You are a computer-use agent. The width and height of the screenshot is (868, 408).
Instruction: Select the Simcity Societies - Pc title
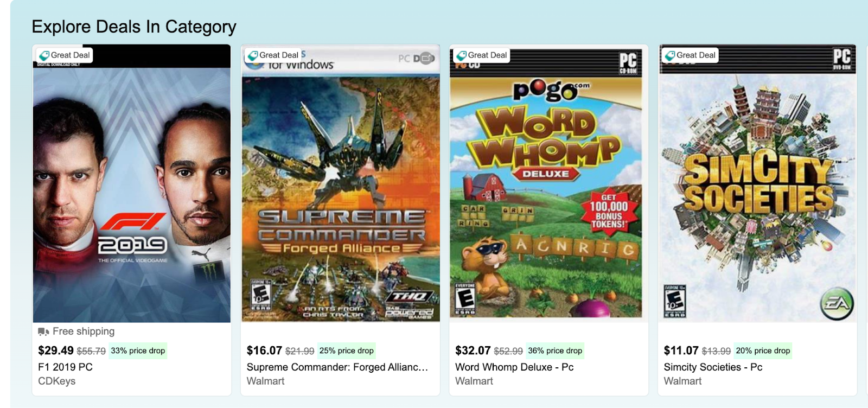[x=713, y=367]
